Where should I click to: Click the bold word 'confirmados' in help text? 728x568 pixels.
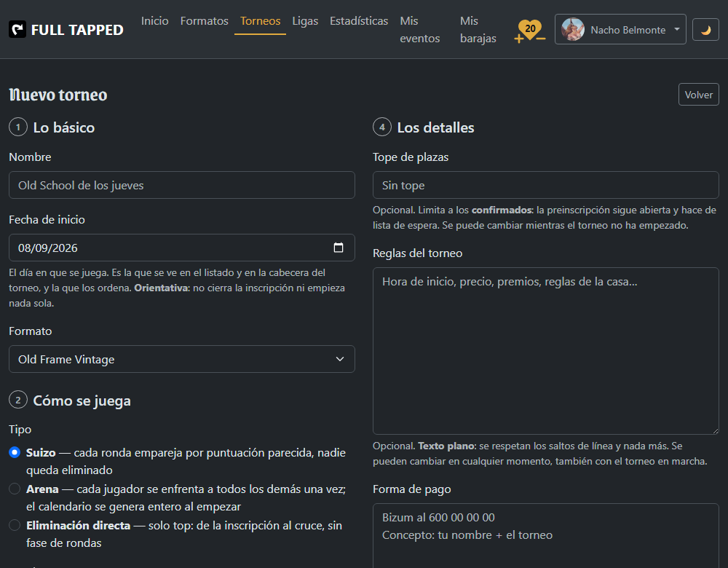[502, 210]
